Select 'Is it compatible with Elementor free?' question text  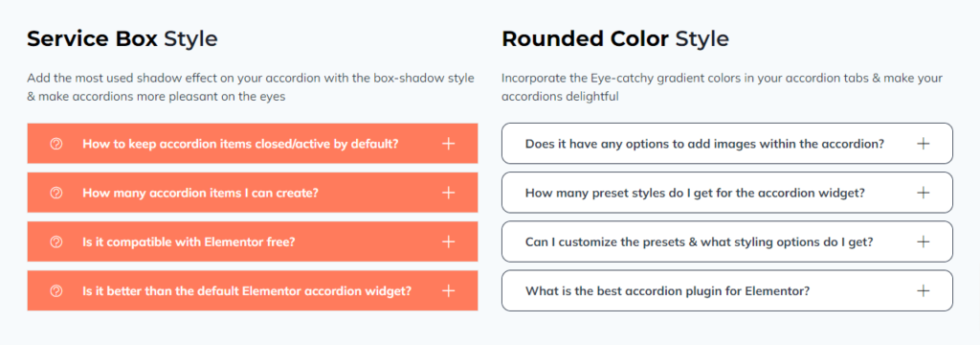coord(189,241)
